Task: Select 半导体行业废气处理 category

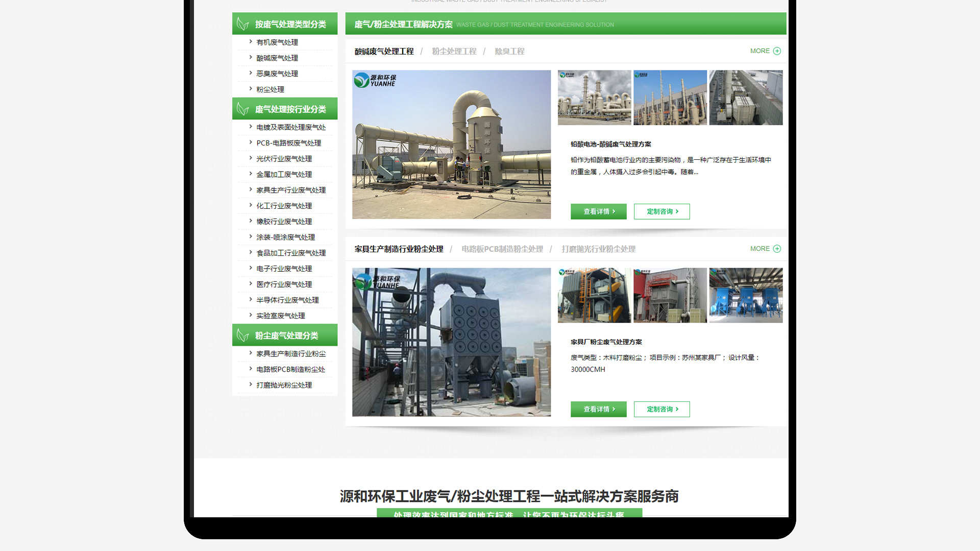Action: 287,300
